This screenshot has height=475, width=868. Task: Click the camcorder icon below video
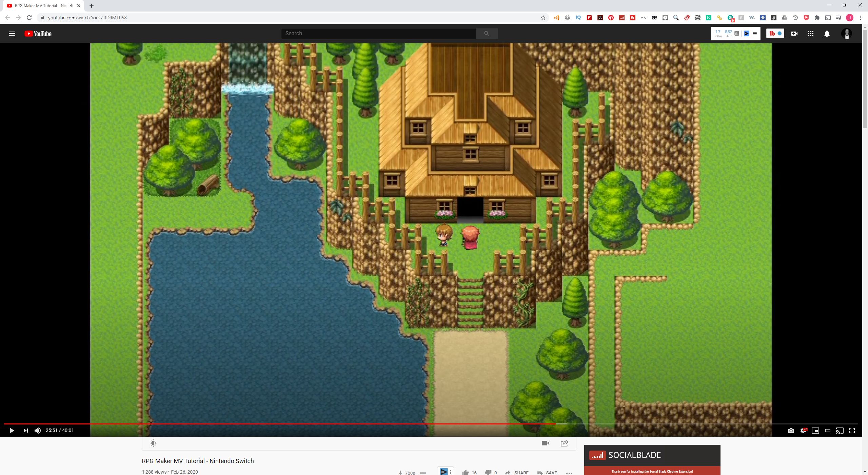[546, 443]
